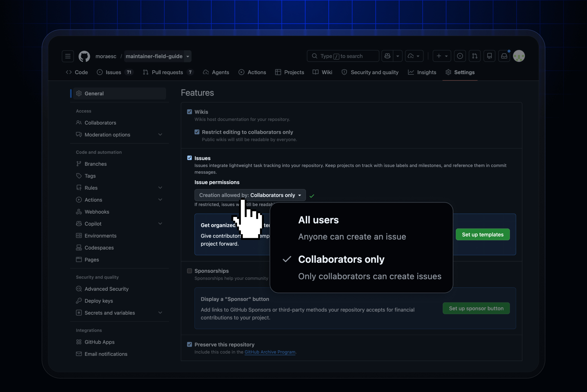587x392 pixels.
Task: Select Collaborators only option
Action: (361, 268)
